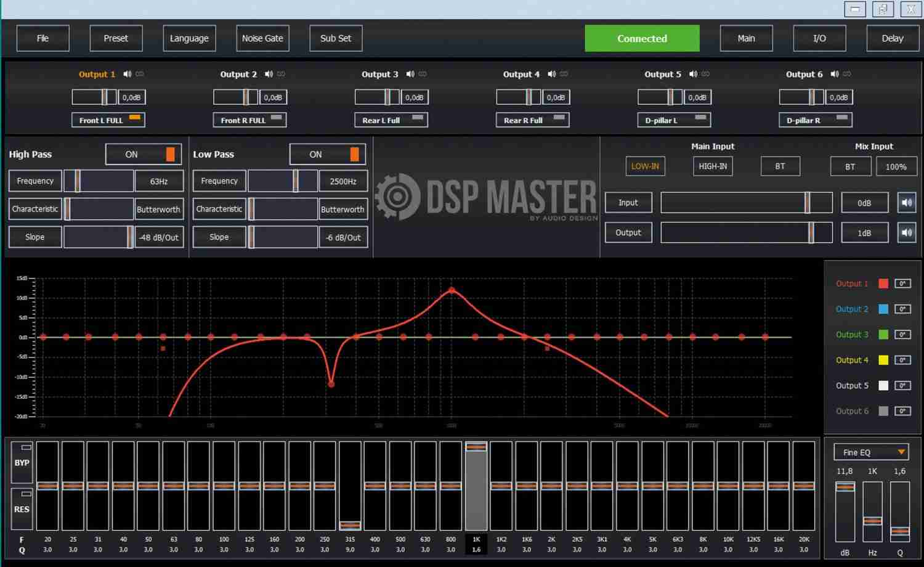Open the File menu
The height and width of the screenshot is (567, 924).
pyautogui.click(x=43, y=38)
